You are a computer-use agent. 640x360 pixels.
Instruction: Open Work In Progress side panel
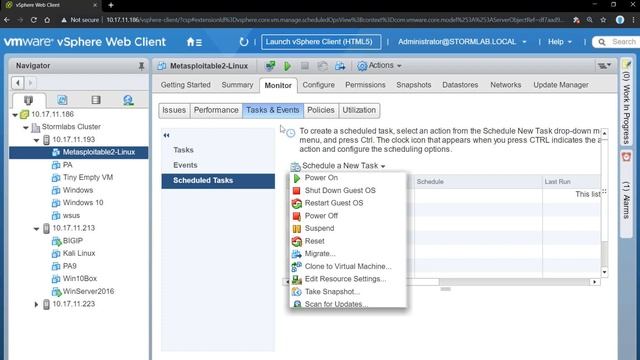point(626,102)
